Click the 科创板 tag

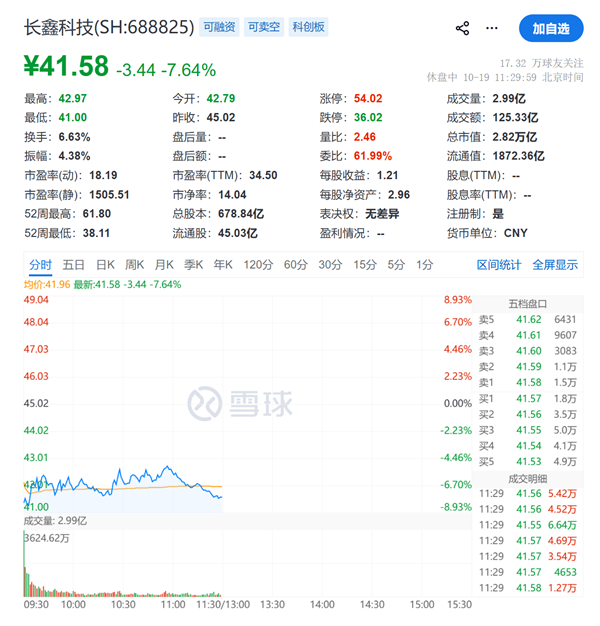point(308,27)
